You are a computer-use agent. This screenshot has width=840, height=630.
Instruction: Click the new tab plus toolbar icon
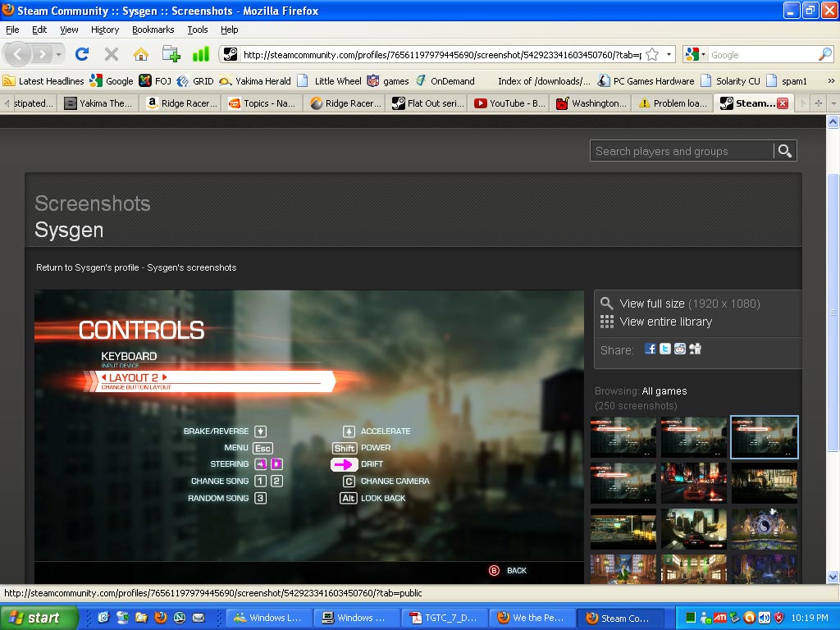click(x=171, y=54)
